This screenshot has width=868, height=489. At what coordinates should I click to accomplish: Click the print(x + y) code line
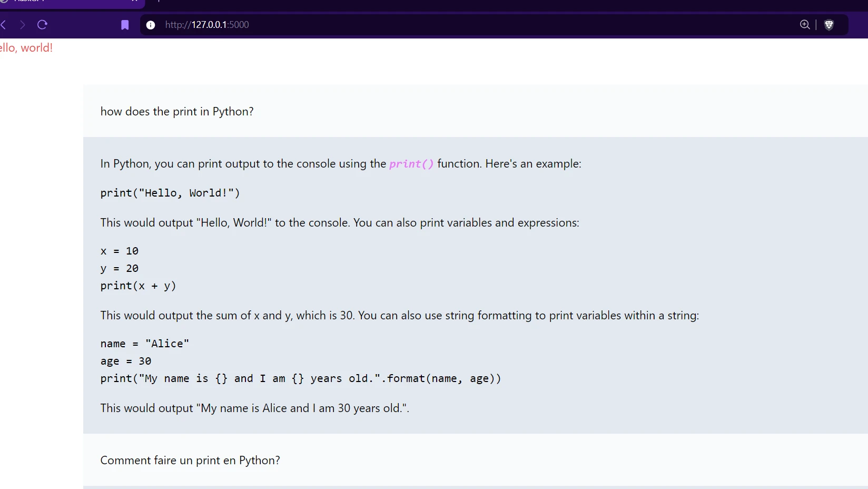(139, 286)
